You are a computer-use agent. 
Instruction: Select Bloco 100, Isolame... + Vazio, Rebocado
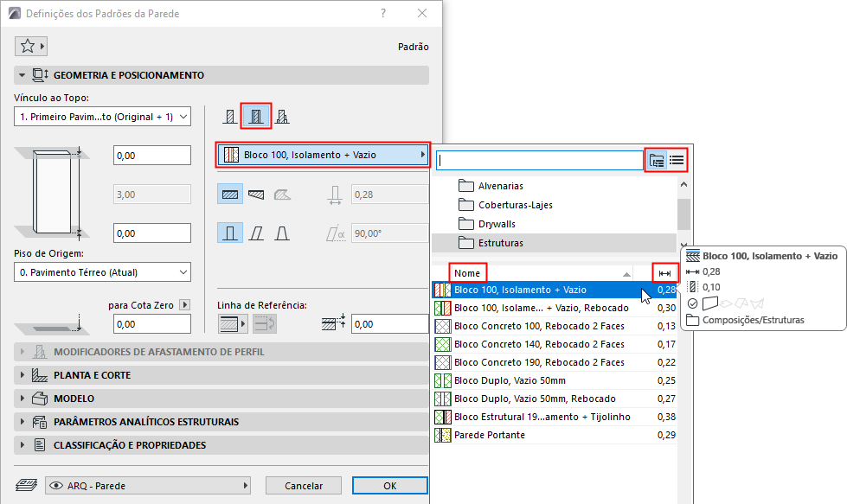(x=555, y=308)
